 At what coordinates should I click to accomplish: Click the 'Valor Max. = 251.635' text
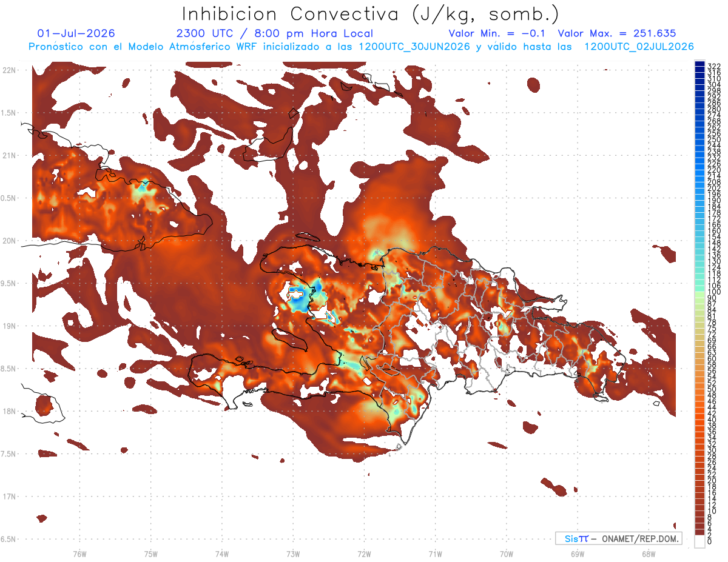[617, 33]
